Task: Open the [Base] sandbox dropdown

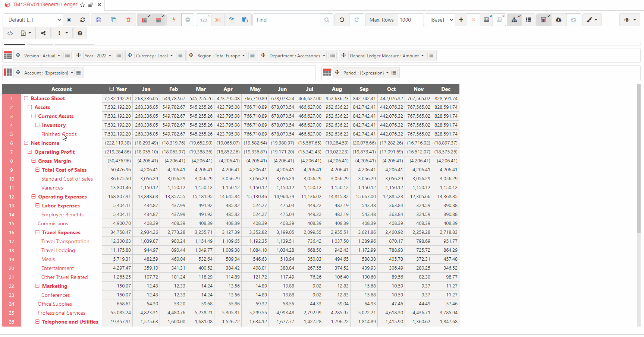Action: click(x=440, y=19)
